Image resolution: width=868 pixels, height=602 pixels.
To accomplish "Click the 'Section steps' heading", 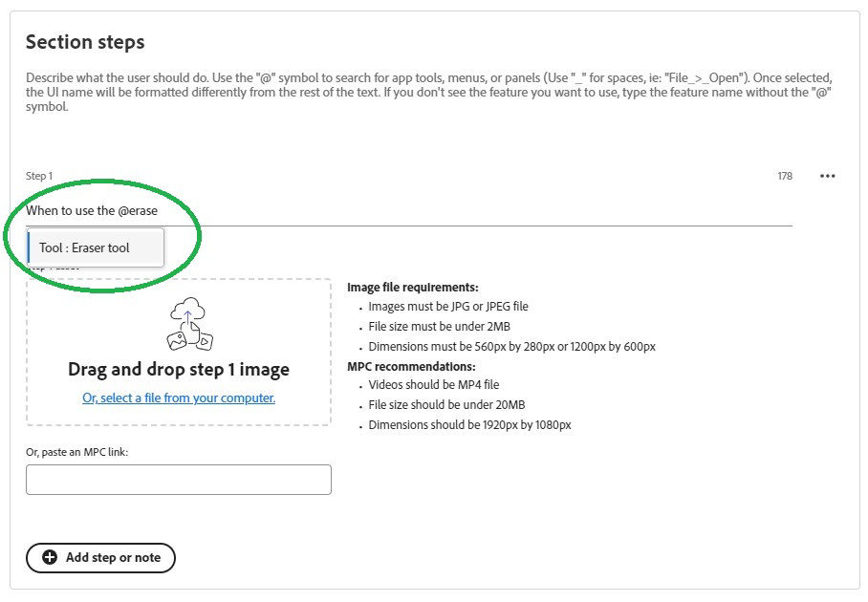I will click(85, 42).
